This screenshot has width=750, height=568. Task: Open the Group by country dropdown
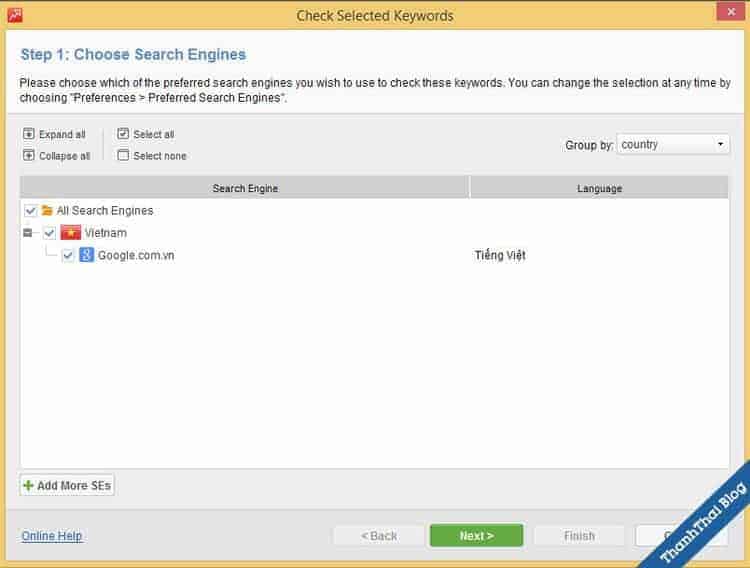(x=673, y=145)
